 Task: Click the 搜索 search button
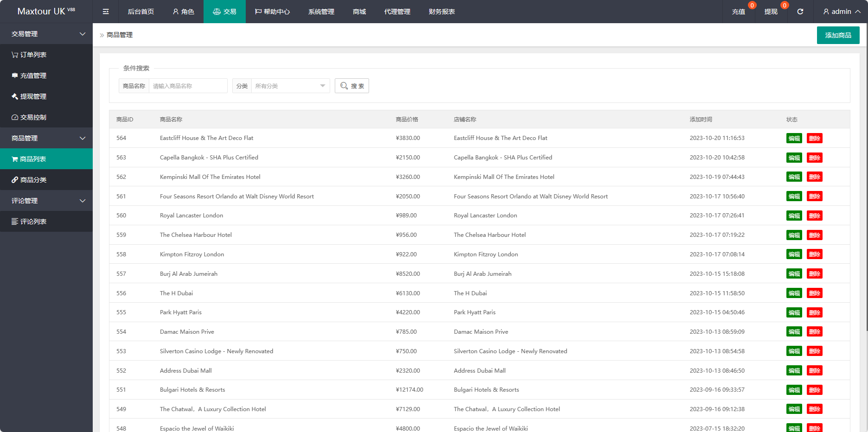[x=352, y=86]
